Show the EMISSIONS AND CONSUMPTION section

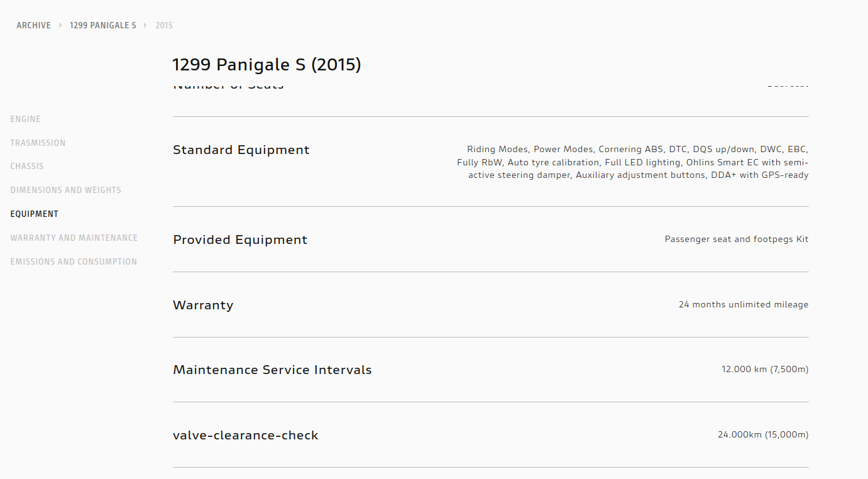74,262
